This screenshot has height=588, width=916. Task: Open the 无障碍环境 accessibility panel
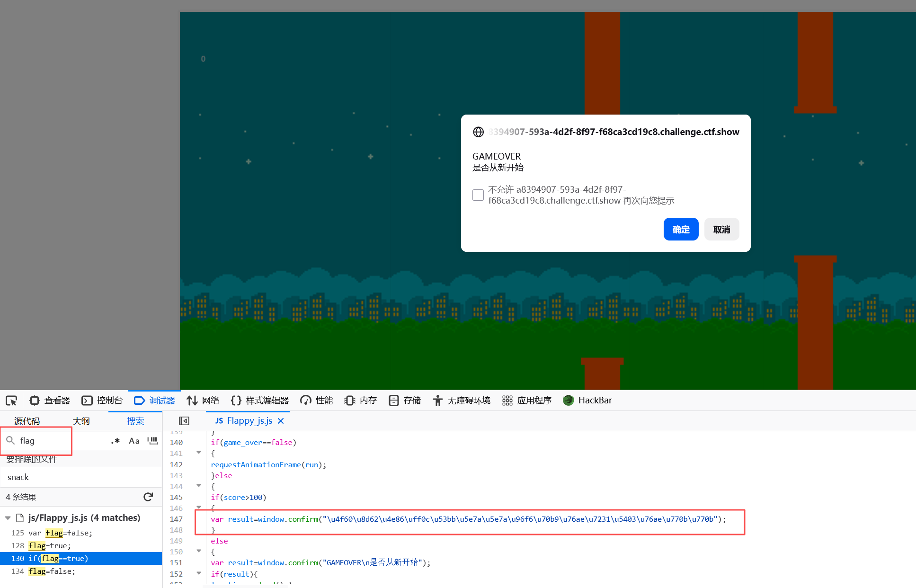pyautogui.click(x=462, y=401)
